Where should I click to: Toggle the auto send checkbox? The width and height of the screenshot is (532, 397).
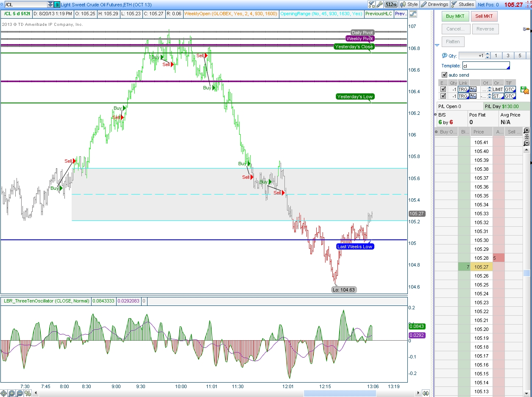(x=444, y=75)
